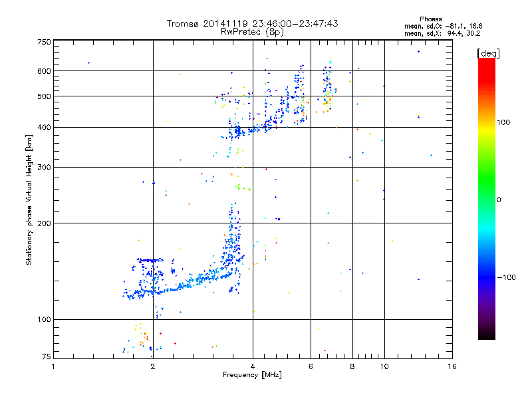Click the '500' height tick label
The height and width of the screenshot is (399, 532).
tap(44, 96)
